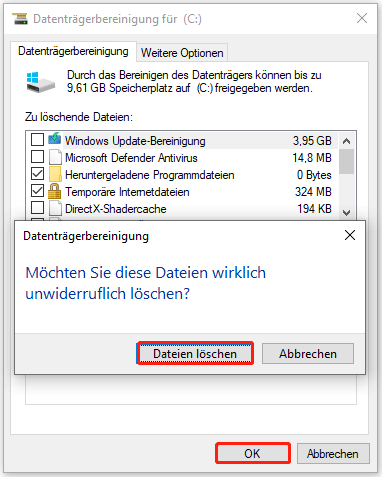Uncheck Heruntergeladene Programmdateien checkbox

pyautogui.click(x=37, y=174)
